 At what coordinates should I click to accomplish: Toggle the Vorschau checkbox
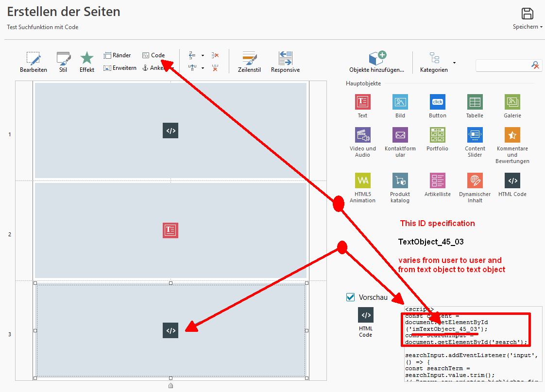[x=351, y=297]
